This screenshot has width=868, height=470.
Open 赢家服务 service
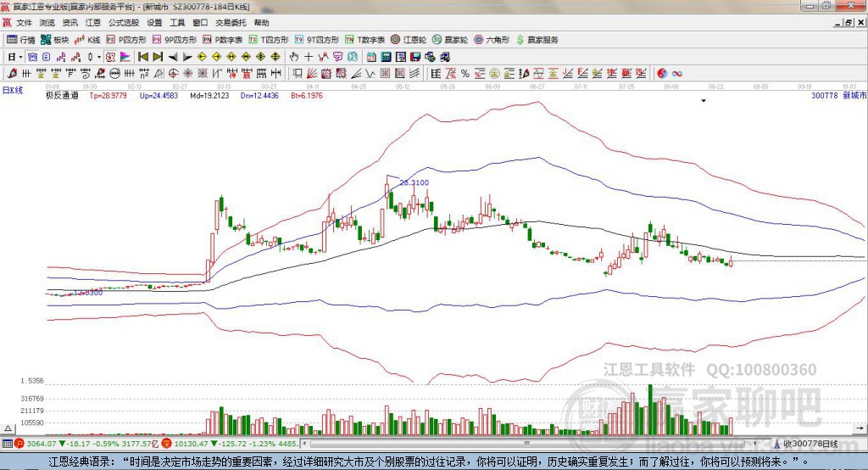tap(537, 40)
